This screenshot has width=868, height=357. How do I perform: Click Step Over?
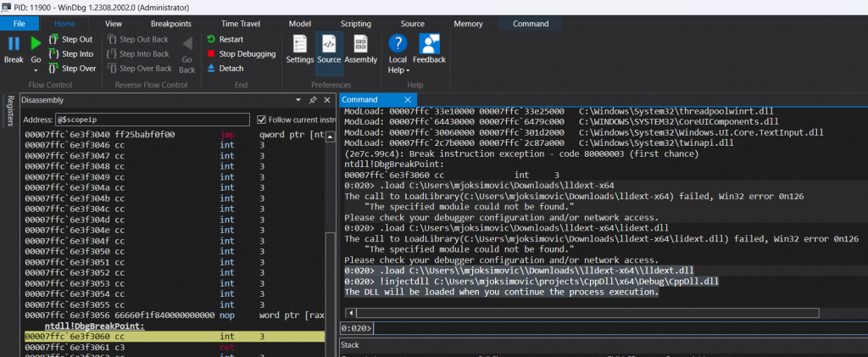point(72,68)
